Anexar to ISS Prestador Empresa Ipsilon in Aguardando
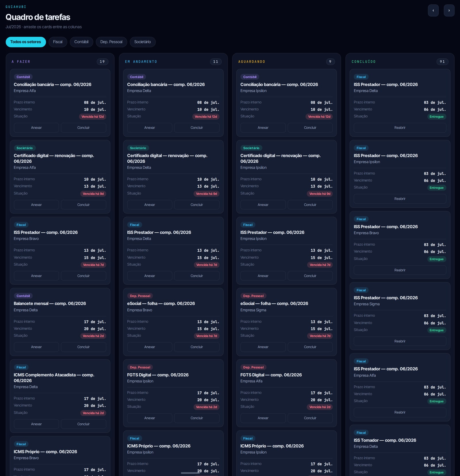This screenshot has height=476, width=460. (x=263, y=276)
